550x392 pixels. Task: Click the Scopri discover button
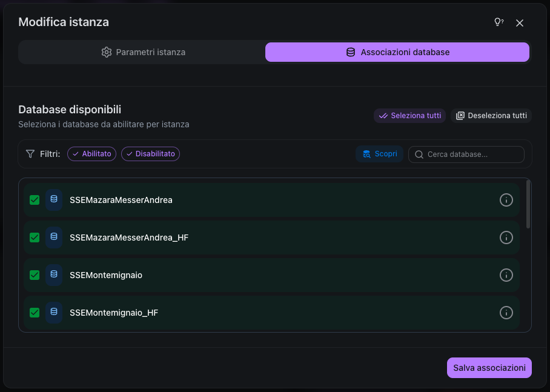coord(380,154)
